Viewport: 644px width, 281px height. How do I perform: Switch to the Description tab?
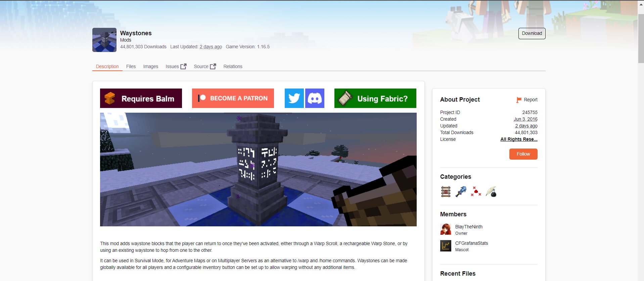click(107, 66)
